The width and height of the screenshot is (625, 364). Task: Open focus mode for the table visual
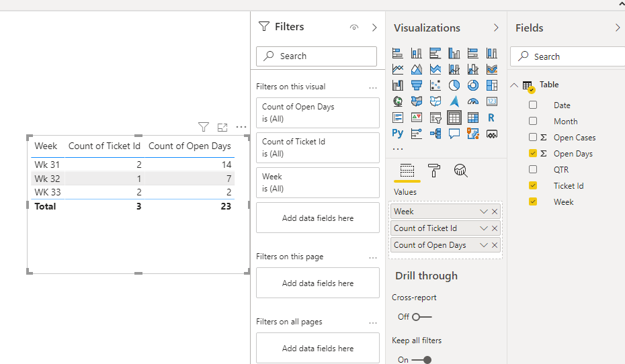(222, 128)
